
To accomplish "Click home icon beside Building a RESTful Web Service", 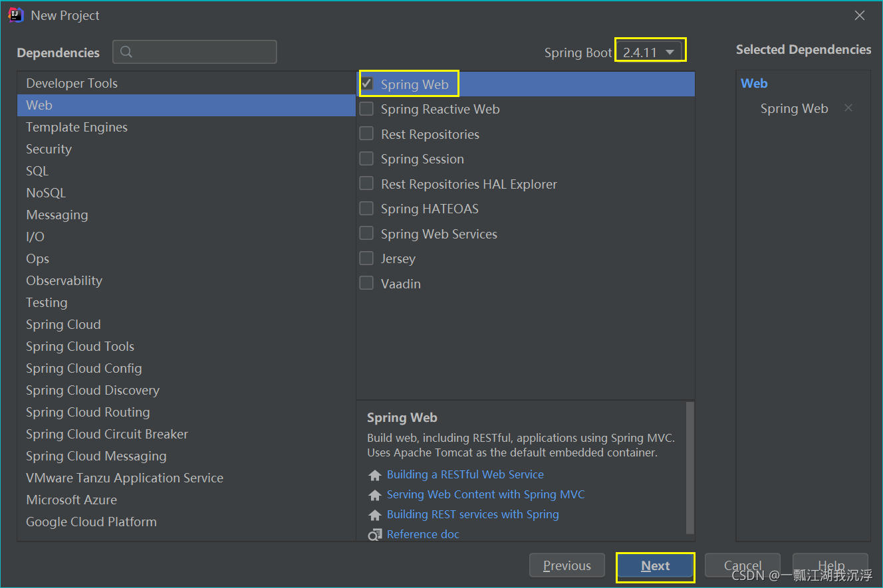I will [375, 475].
